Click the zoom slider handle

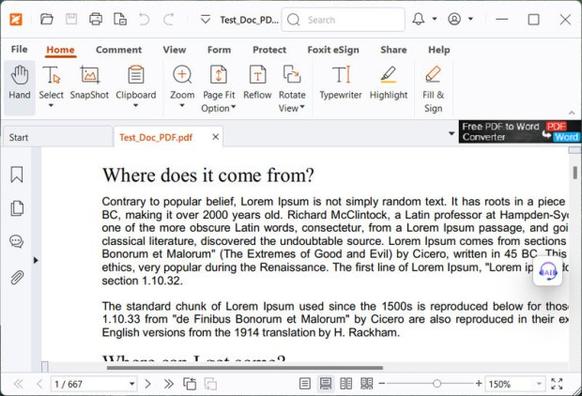point(437,383)
